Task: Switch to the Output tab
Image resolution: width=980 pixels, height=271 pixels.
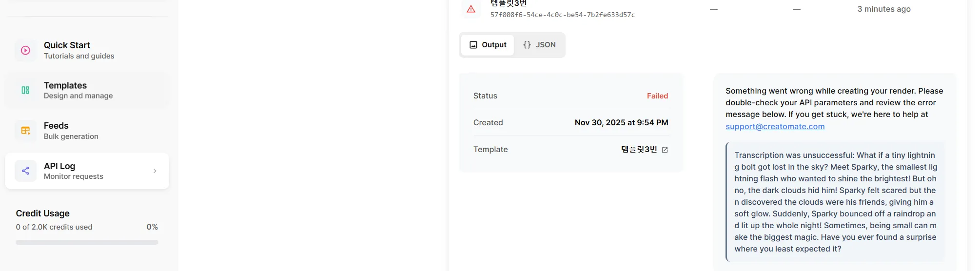Action: click(x=488, y=45)
